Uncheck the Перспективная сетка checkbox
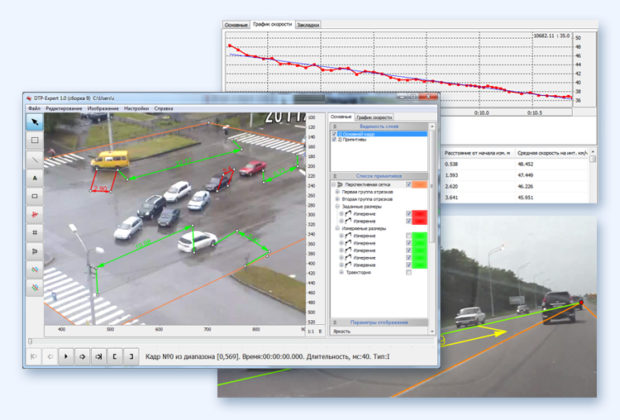620x420 pixels. 409,185
